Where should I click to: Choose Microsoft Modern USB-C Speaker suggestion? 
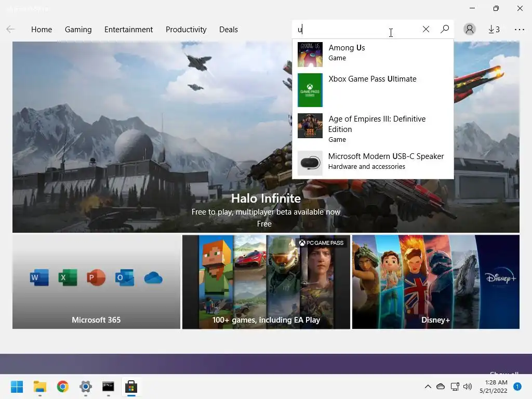386,156
